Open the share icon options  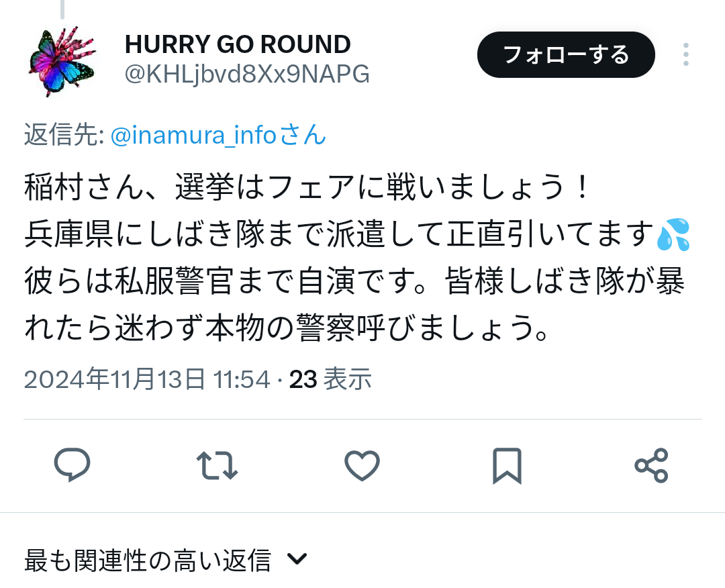[x=651, y=466]
